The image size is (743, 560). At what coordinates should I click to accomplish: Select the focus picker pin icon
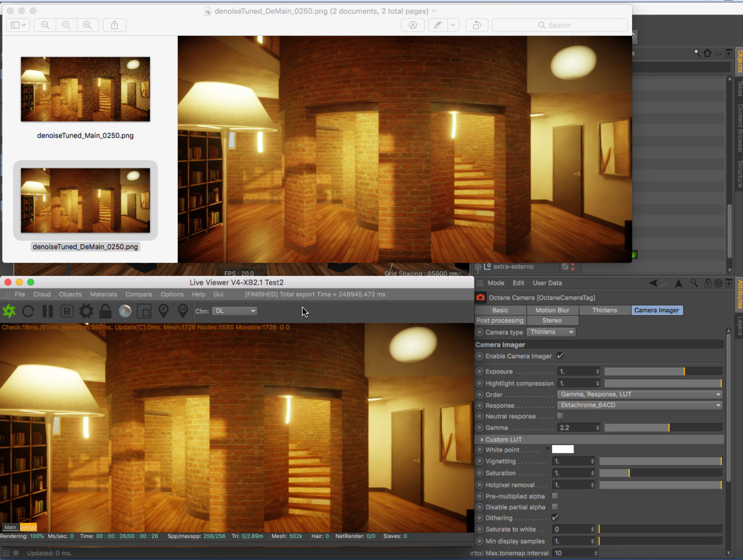tap(163, 311)
